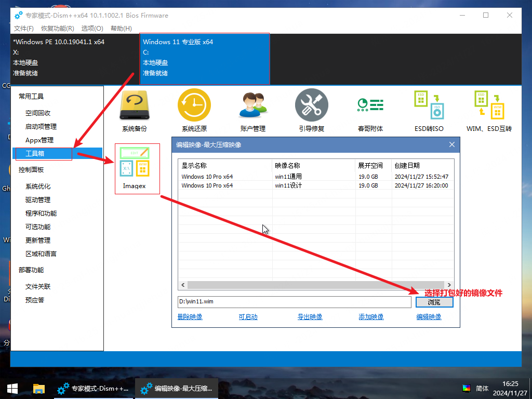Open the 系统备份 backup tool icon

pos(135,110)
